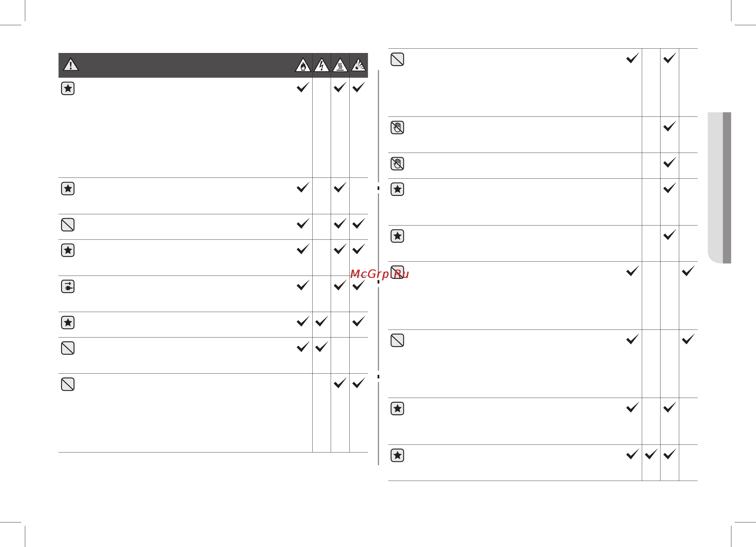Viewport: 756px width, 547px height.
Task: Select the unplug power cord icon
Action: pyautogui.click(x=68, y=287)
